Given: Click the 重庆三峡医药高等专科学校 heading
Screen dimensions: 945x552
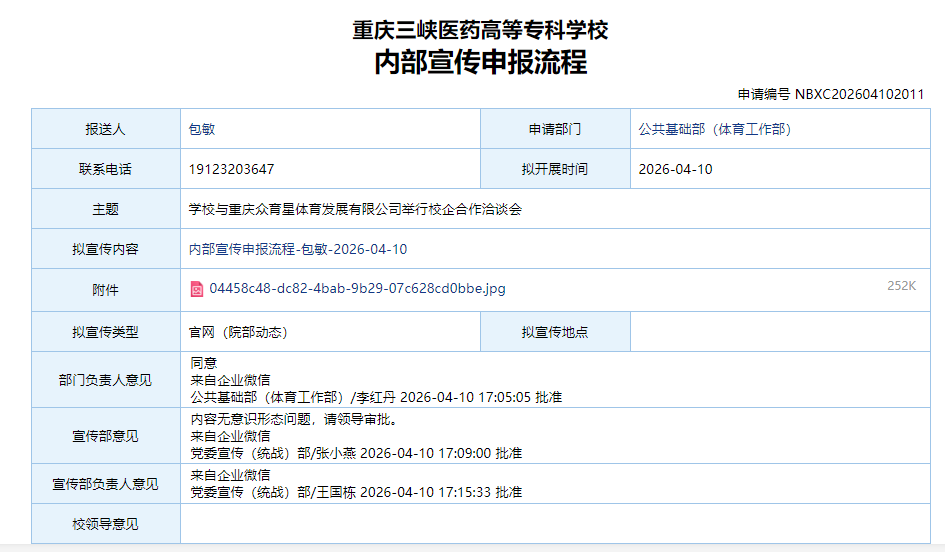Looking at the screenshot, I should click(480, 30).
